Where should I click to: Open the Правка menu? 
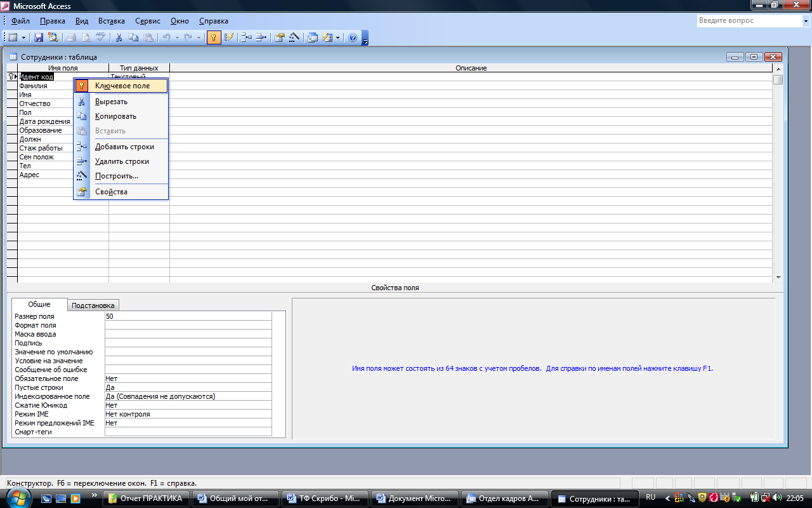point(52,21)
